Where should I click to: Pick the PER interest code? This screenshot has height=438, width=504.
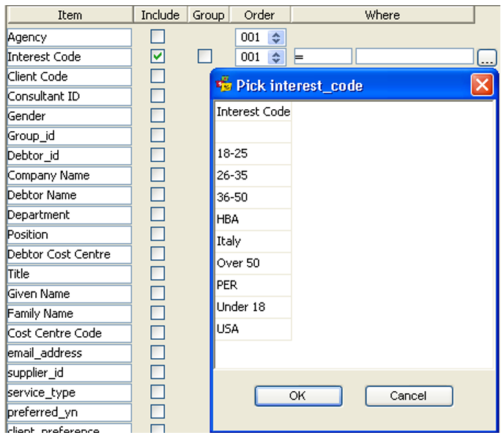click(x=253, y=285)
